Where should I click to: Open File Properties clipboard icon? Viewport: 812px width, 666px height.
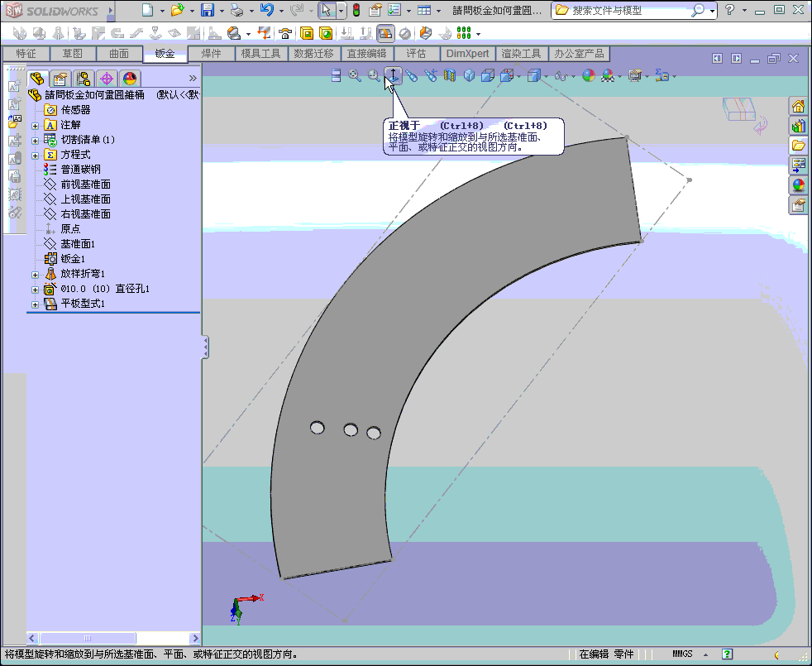click(x=375, y=10)
